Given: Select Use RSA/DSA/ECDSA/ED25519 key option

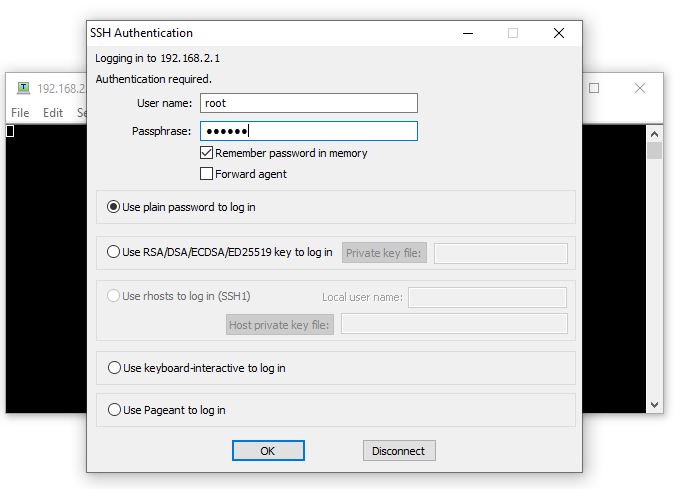Looking at the screenshot, I should pyautogui.click(x=114, y=253).
